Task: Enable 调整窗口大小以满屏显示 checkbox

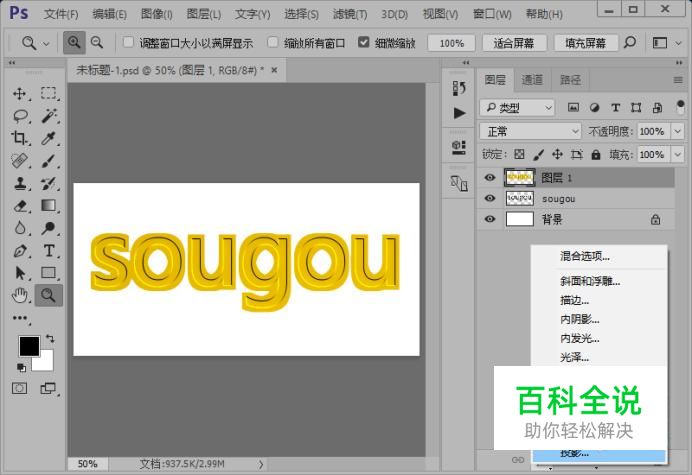Action: (x=128, y=42)
